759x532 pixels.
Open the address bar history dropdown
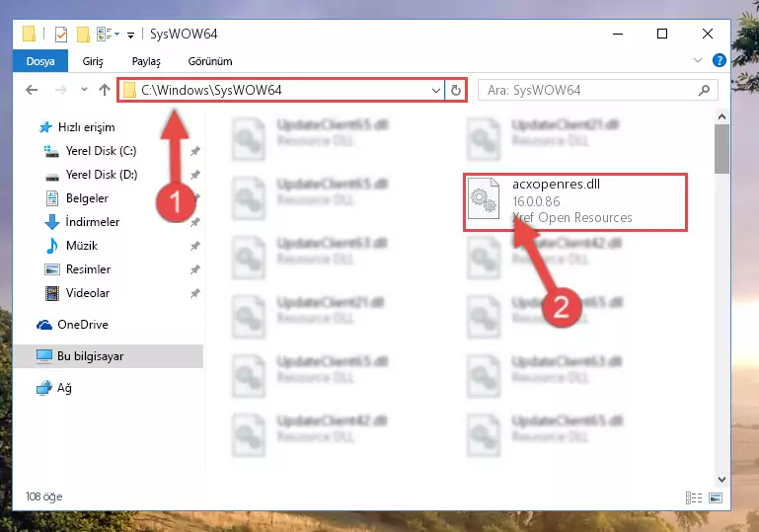click(436, 91)
